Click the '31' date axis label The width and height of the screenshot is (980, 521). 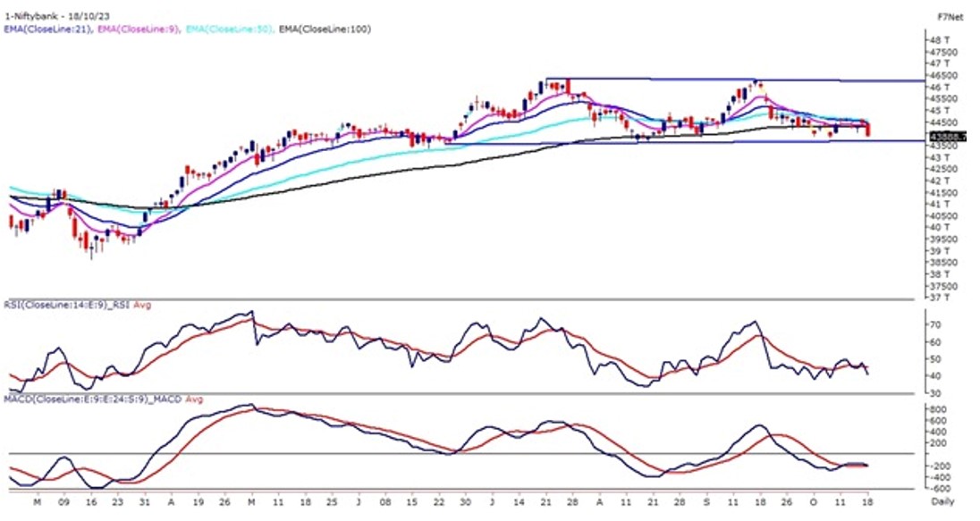(x=145, y=502)
